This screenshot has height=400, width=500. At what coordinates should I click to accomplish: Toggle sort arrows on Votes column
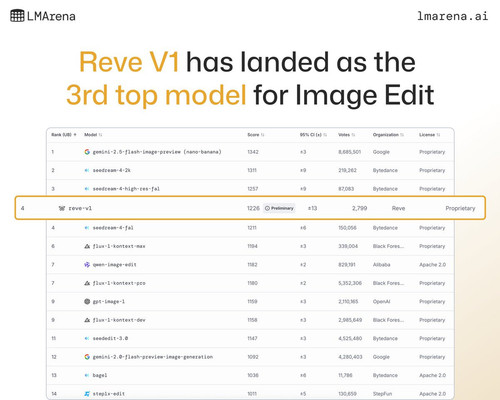click(353, 135)
